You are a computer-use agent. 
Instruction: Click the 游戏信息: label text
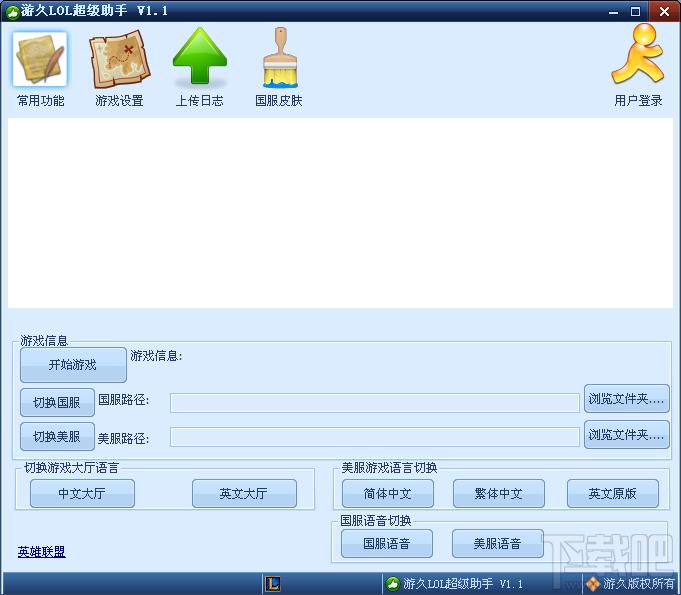click(x=156, y=356)
